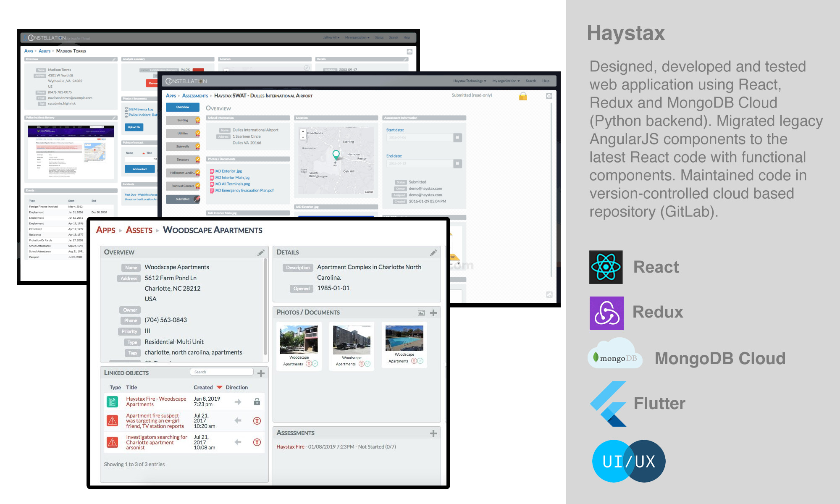840x504 pixels.
Task: Open the Utilities section tab
Action: click(x=183, y=134)
